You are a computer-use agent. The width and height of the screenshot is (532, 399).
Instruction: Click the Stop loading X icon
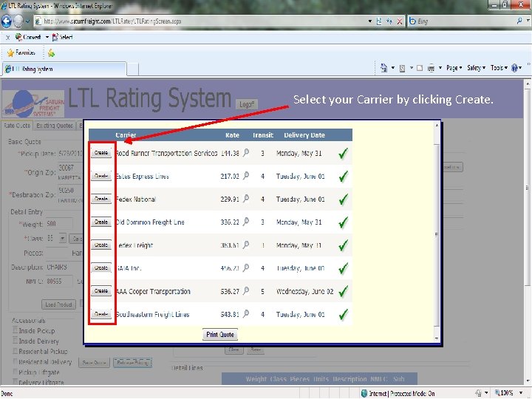click(400, 21)
